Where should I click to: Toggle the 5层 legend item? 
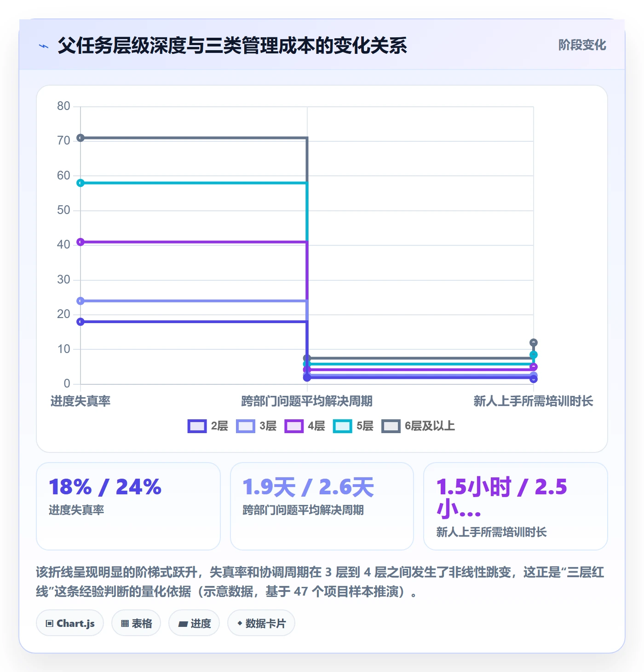tap(353, 426)
